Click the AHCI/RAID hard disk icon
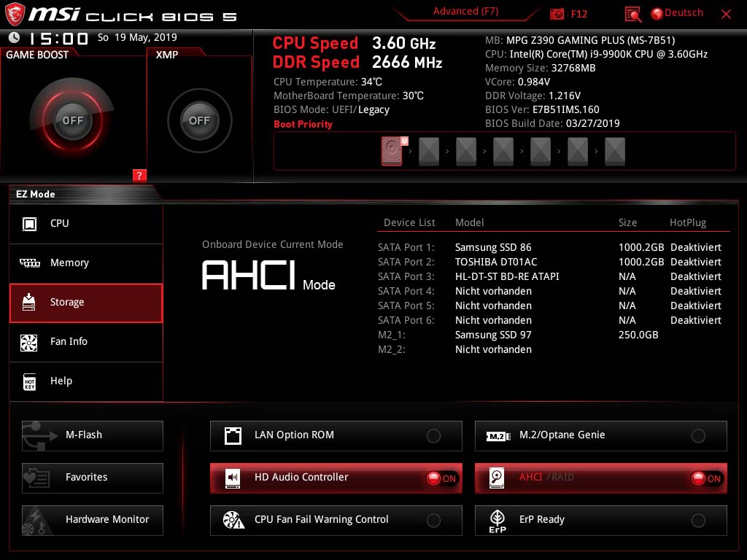 (497, 478)
